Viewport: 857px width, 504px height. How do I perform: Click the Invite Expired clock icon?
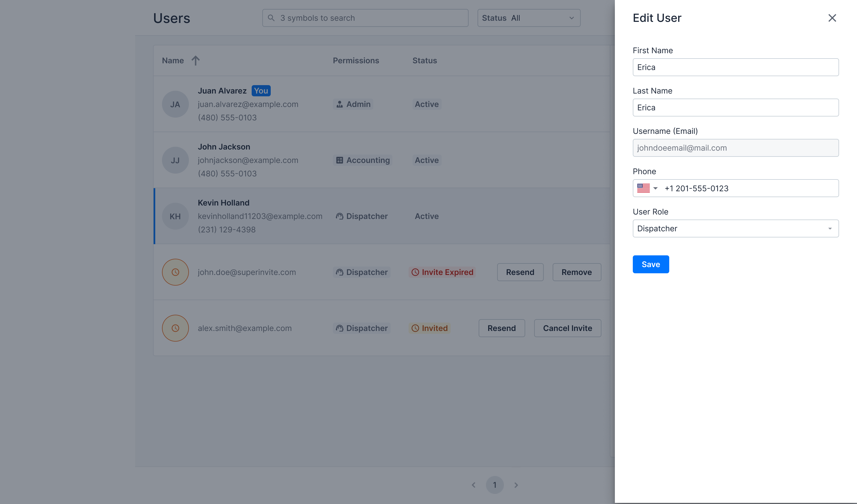click(415, 272)
